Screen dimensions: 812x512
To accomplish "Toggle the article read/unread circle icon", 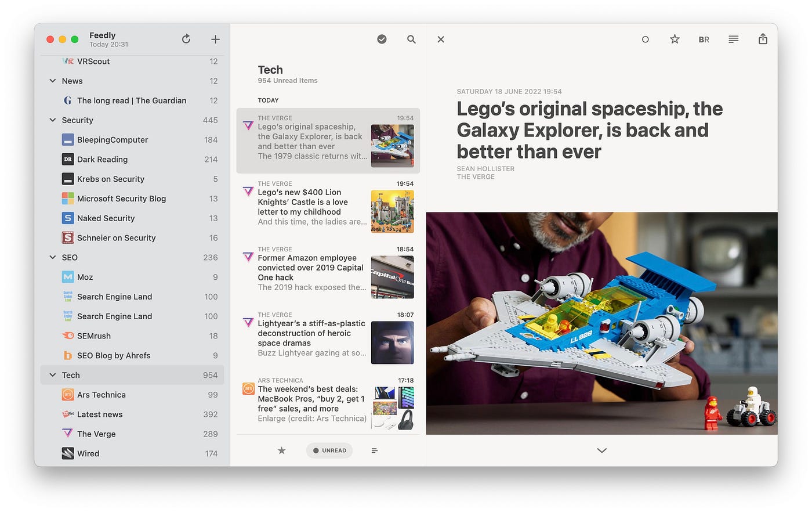I will [645, 39].
